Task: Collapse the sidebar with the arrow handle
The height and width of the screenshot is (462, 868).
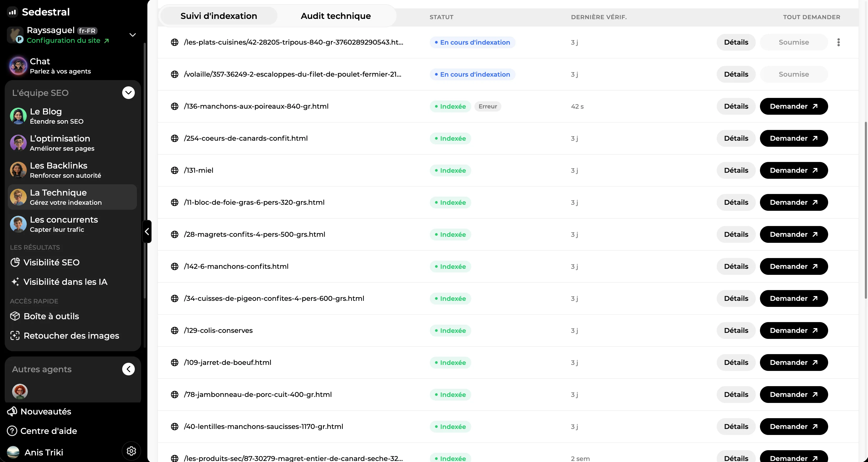Action: pyautogui.click(x=147, y=231)
